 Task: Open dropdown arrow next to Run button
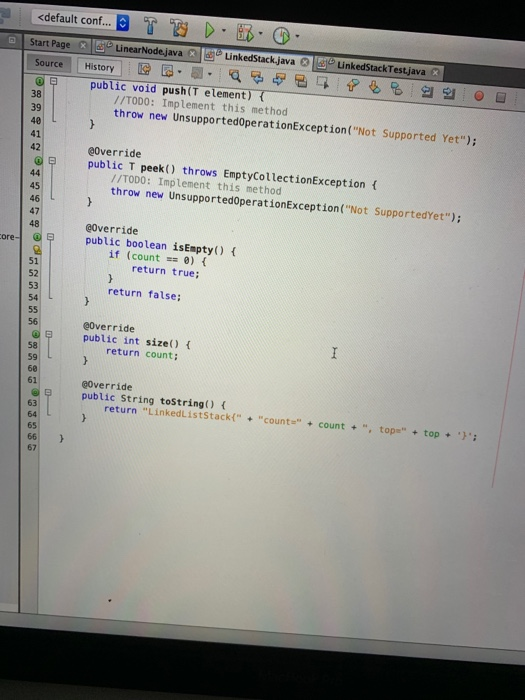point(224,31)
